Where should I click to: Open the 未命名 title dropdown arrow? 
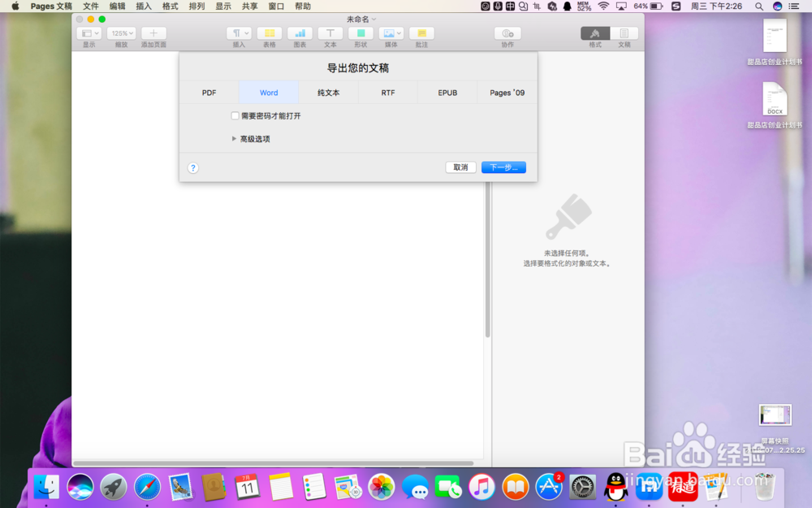tap(374, 20)
